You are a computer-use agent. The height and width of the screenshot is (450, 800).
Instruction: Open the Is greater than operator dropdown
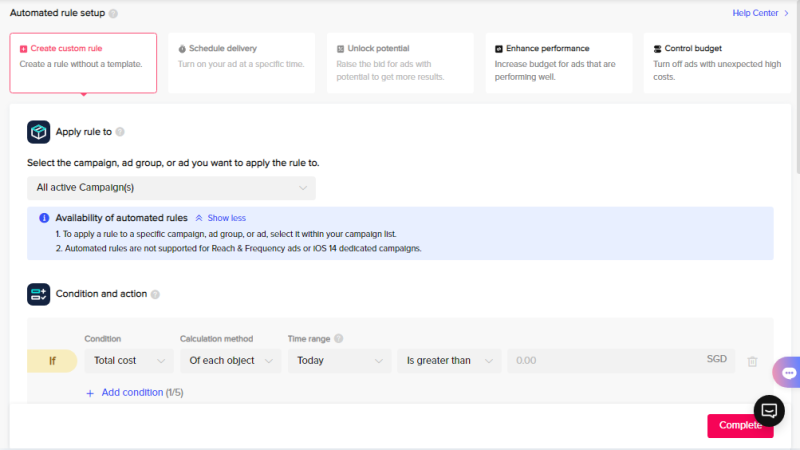[448, 360]
